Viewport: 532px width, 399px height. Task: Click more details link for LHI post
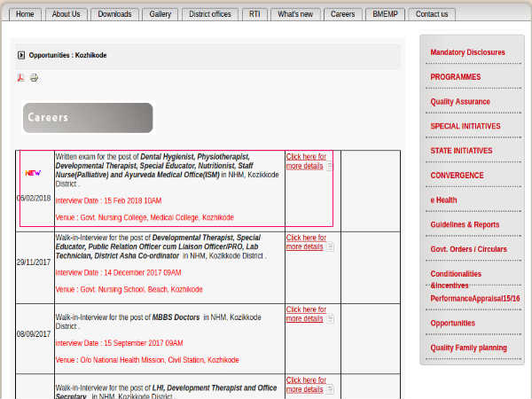306,385
